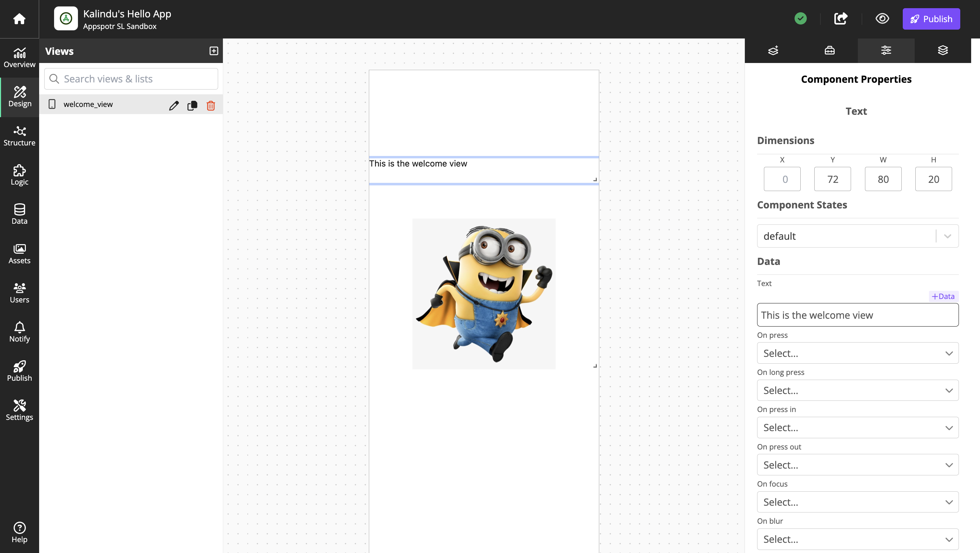This screenshot has height=553, width=980.
Task: Click the green saved status checkmark
Action: pyautogui.click(x=800, y=19)
